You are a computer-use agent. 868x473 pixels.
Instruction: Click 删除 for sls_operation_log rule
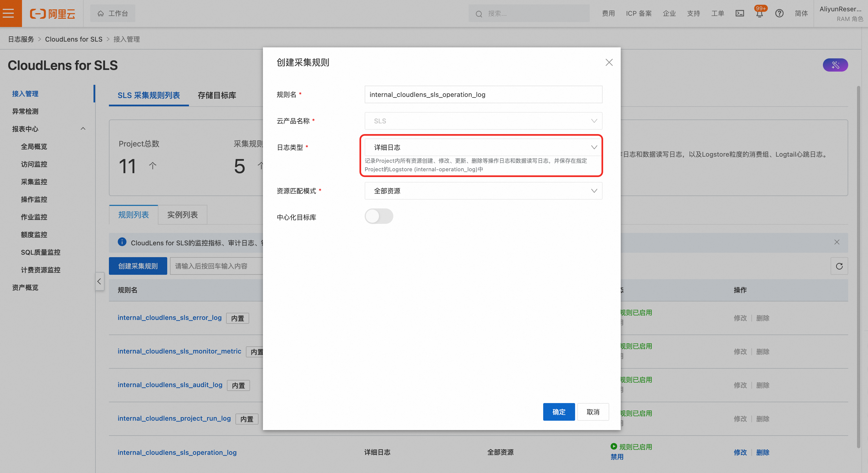pyautogui.click(x=763, y=452)
